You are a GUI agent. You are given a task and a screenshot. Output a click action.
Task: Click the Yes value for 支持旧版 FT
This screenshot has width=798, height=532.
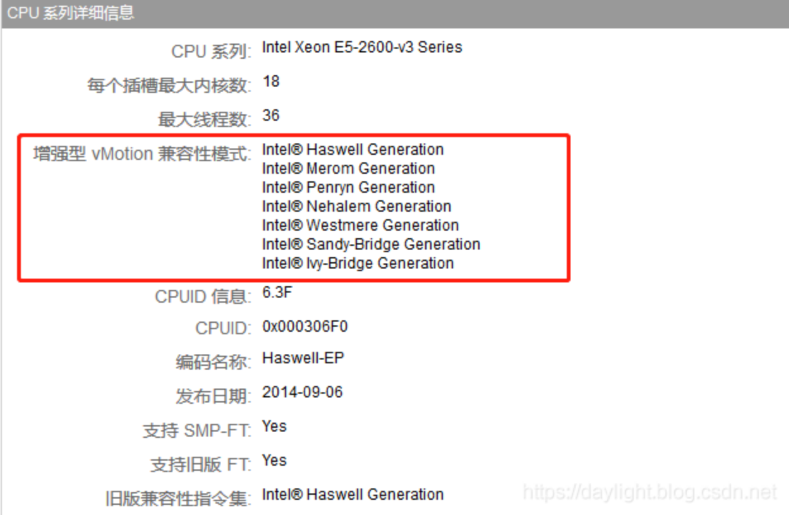click(274, 461)
